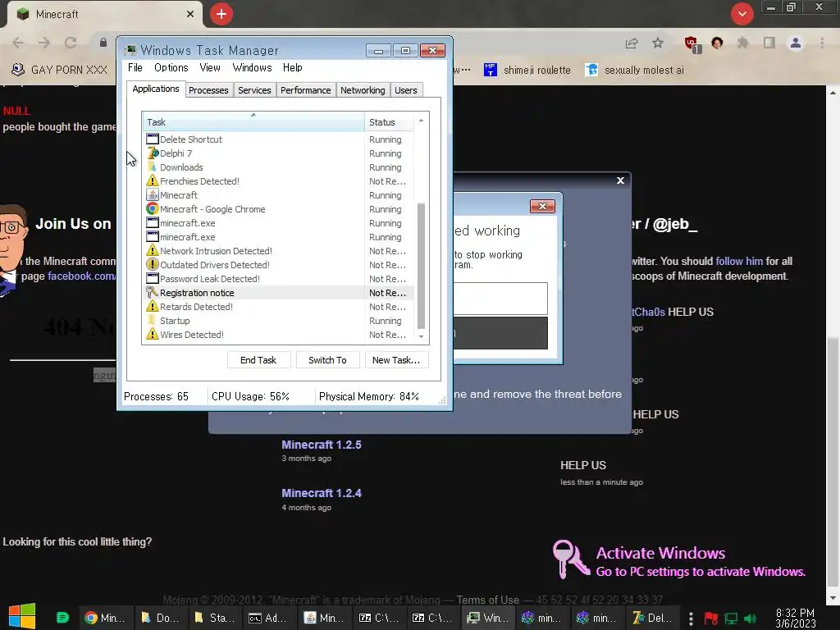
Task: Open the Downloads taskbar button
Action: pos(158,618)
